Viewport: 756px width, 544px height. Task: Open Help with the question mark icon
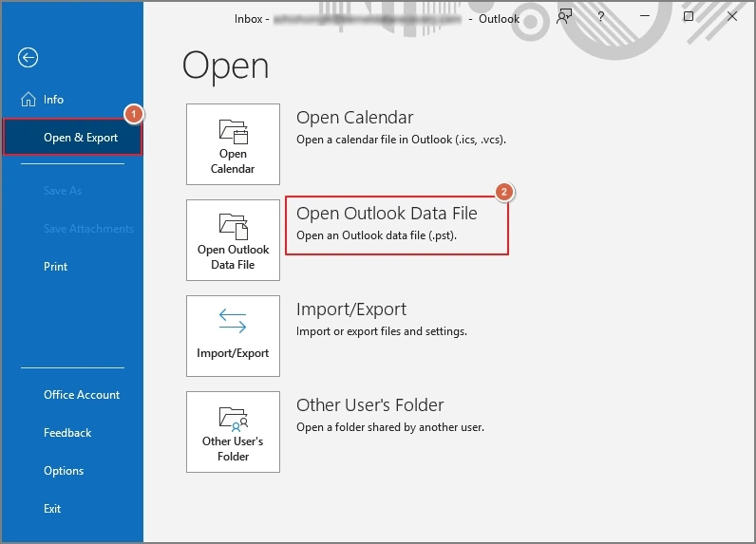pos(601,17)
